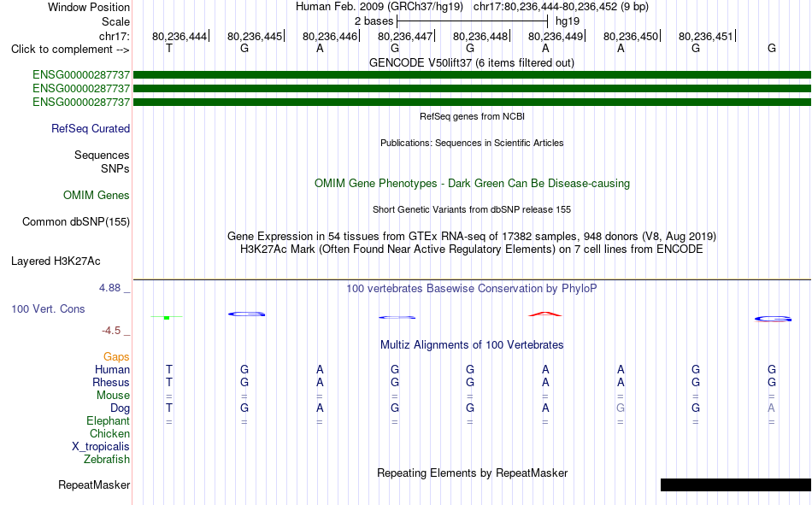Click the 'Click to complement -->' label
Viewport: 812px width, 505px height.
(x=70, y=50)
